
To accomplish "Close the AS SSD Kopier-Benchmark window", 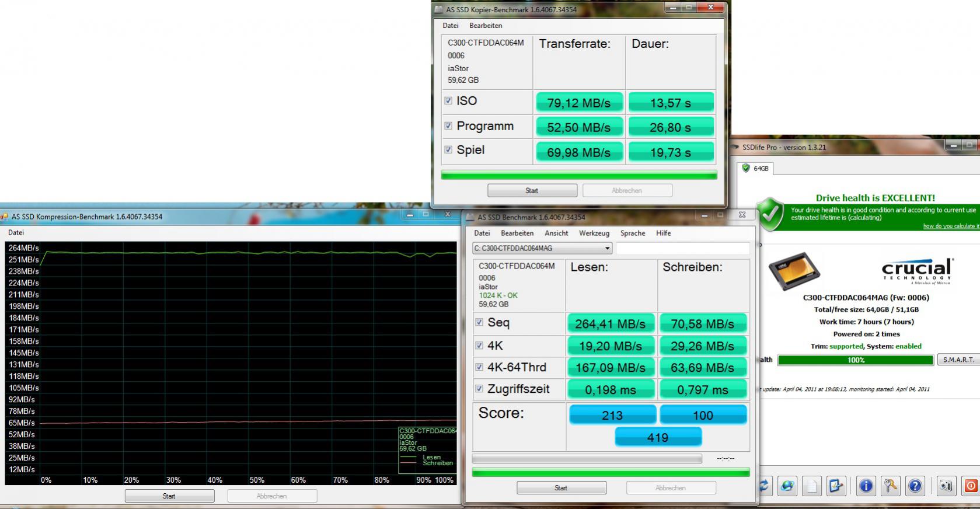I will (x=710, y=8).
